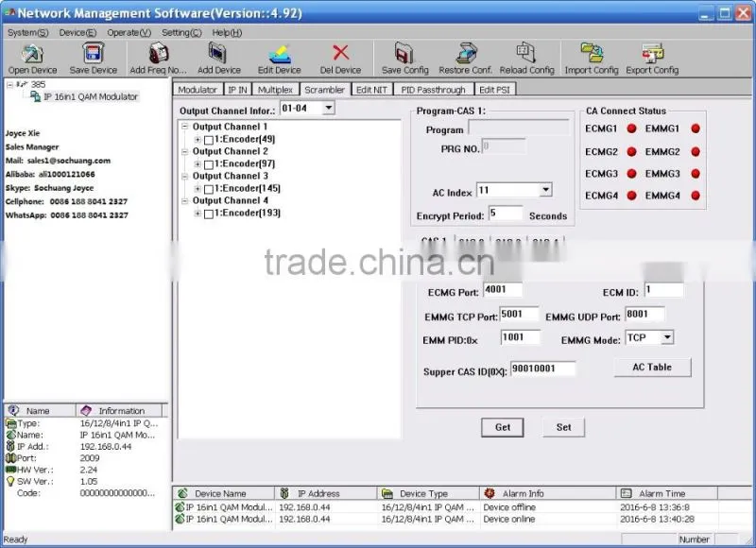
Task: Click the device icon in the Device offline row
Action: click(180, 507)
